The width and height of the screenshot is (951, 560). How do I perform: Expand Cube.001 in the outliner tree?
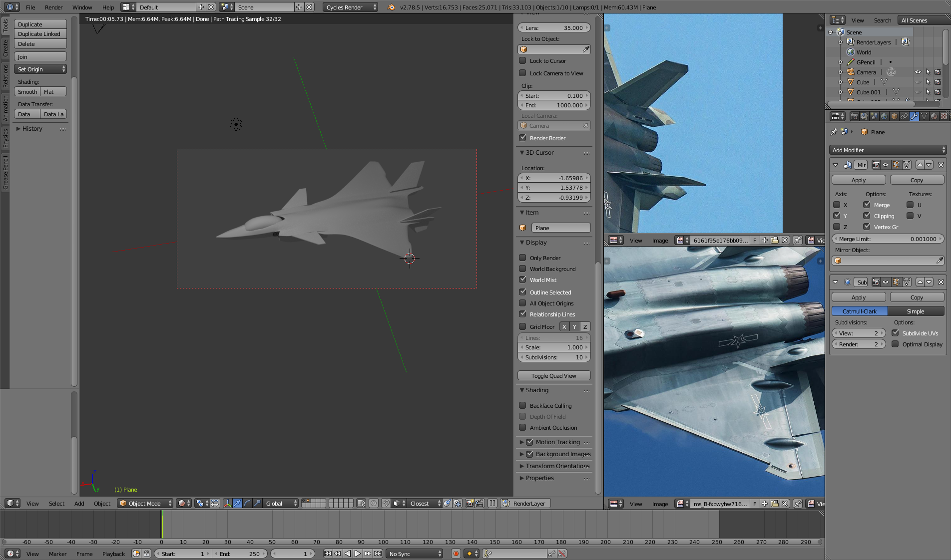click(x=840, y=92)
